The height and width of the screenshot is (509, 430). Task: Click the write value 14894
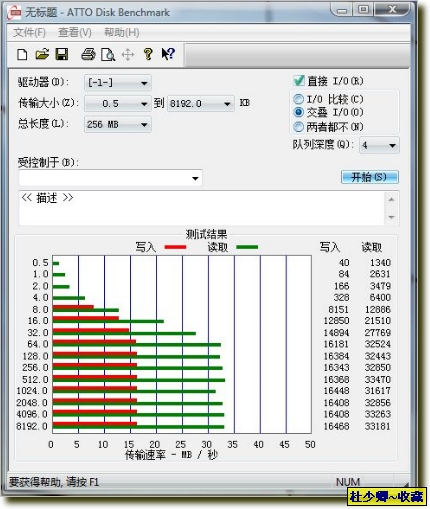click(x=337, y=333)
